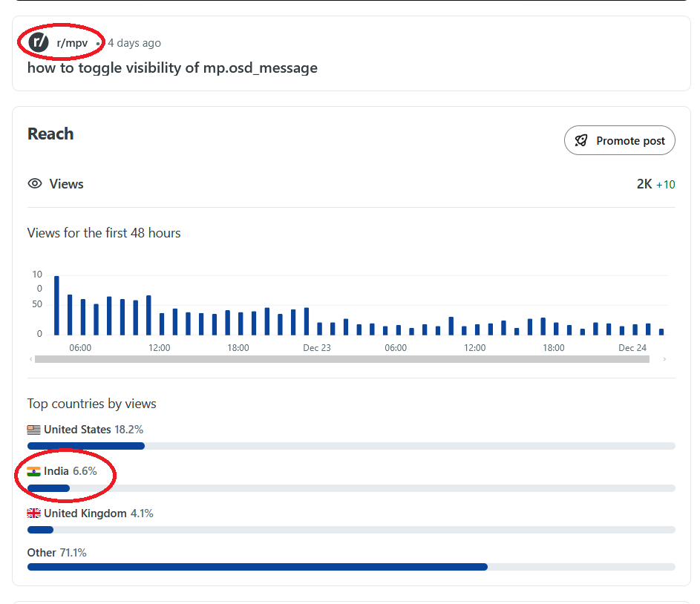
Task: Click the United Kingdom progress bar
Action: point(351,530)
